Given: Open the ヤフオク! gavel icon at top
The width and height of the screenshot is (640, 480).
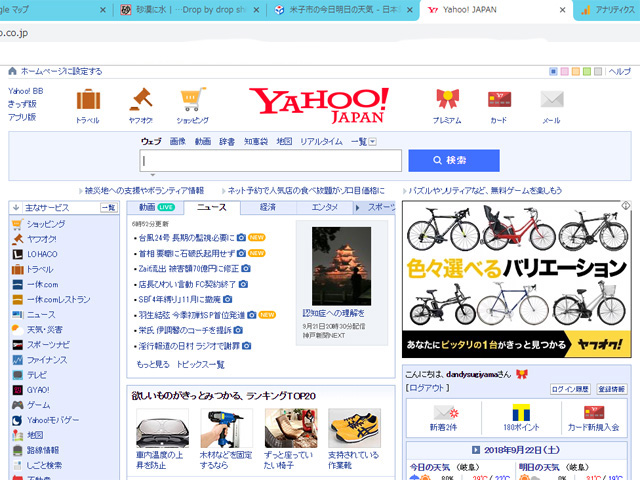Looking at the screenshot, I should pyautogui.click(x=141, y=99).
